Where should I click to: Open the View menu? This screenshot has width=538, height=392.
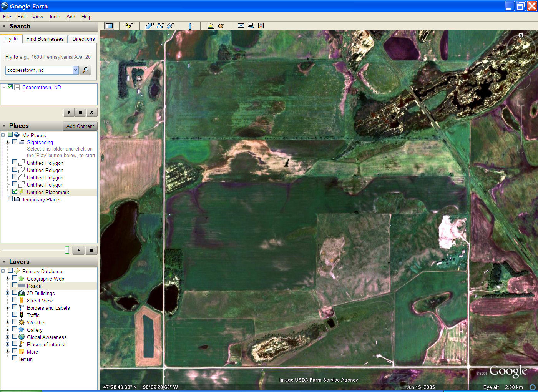tap(38, 17)
